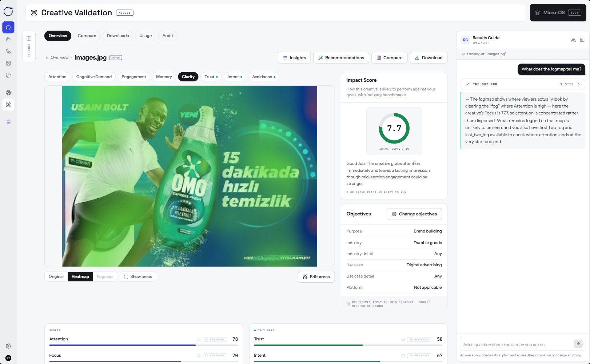This screenshot has height=364, width=590.
Task: Click Change objectives button
Action: point(414,214)
